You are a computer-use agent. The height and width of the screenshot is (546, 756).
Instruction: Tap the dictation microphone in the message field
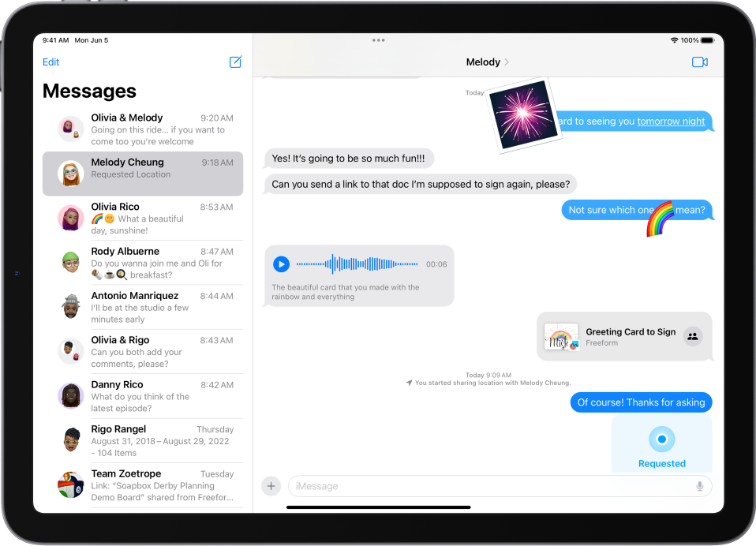pos(699,486)
